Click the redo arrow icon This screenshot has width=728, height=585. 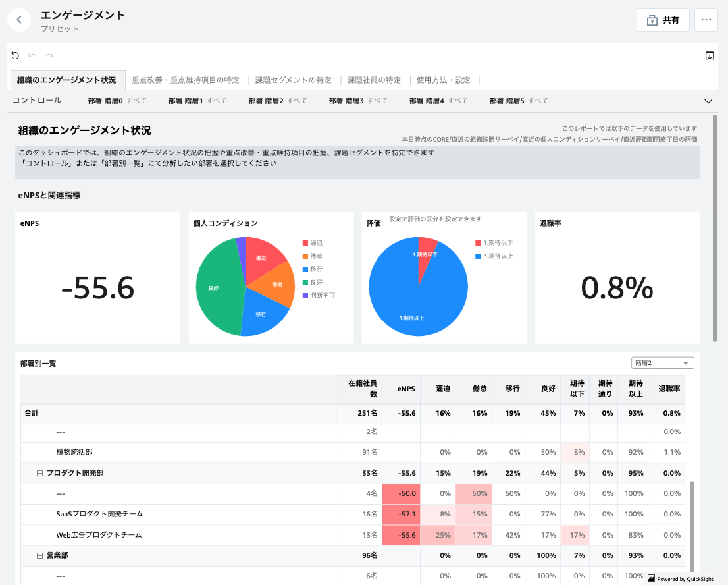click(x=49, y=56)
